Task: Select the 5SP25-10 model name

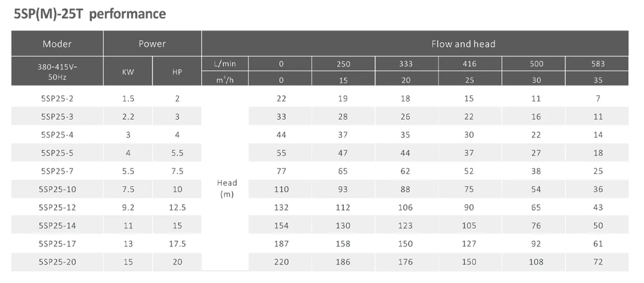Action: (x=57, y=189)
